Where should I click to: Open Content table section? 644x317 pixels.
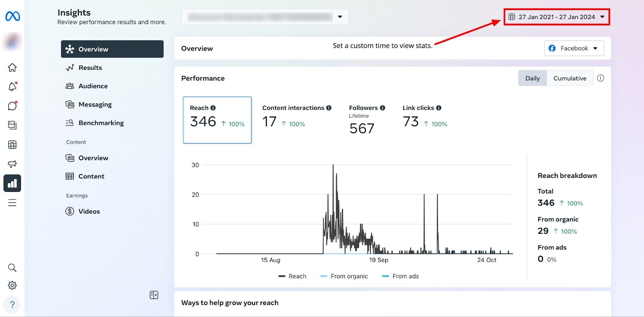click(x=112, y=176)
